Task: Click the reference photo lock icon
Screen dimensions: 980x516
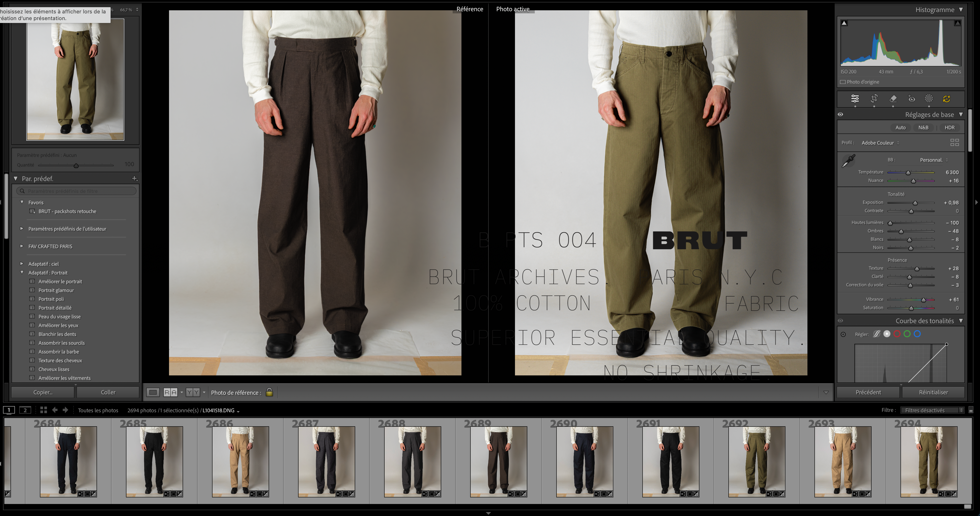Action: pyautogui.click(x=269, y=392)
